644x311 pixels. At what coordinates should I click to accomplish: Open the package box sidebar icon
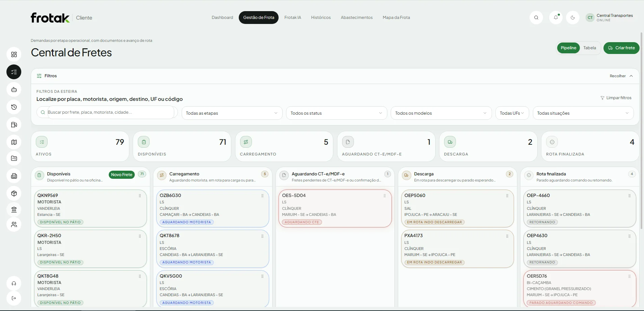pyautogui.click(x=14, y=193)
